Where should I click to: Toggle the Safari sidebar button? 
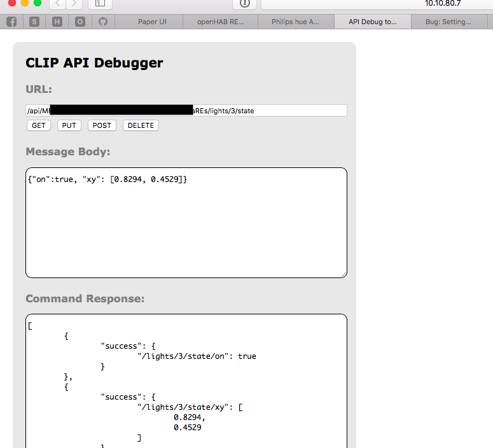(100, 3)
